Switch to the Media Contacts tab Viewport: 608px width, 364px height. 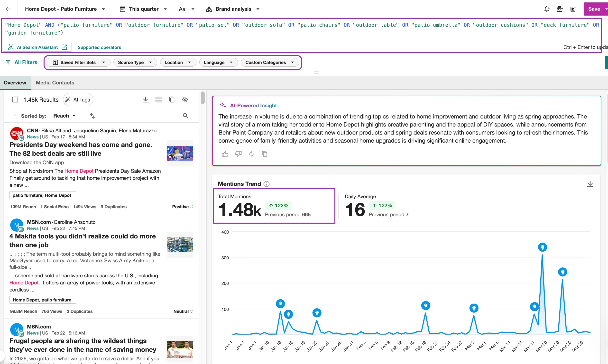(x=55, y=83)
